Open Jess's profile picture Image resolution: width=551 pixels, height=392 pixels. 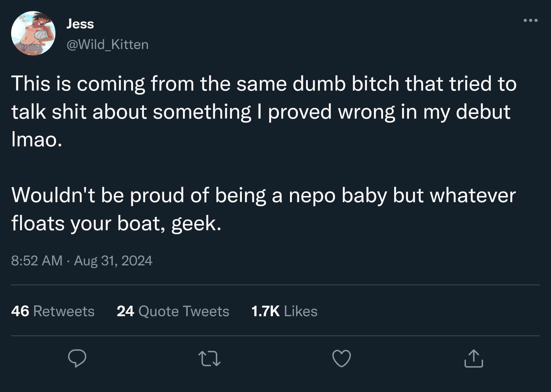click(x=33, y=33)
